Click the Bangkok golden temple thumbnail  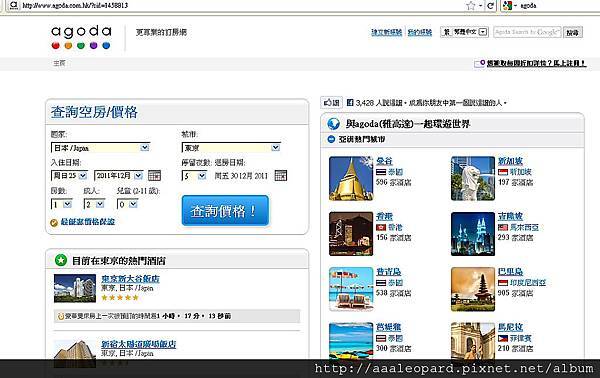(x=351, y=178)
